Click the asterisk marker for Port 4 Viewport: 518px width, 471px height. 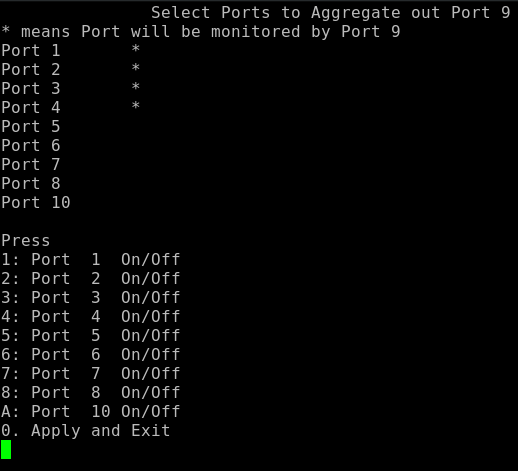pos(135,106)
